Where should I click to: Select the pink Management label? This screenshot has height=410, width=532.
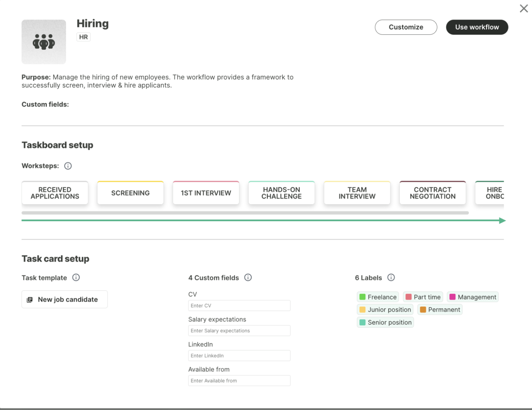point(473,297)
